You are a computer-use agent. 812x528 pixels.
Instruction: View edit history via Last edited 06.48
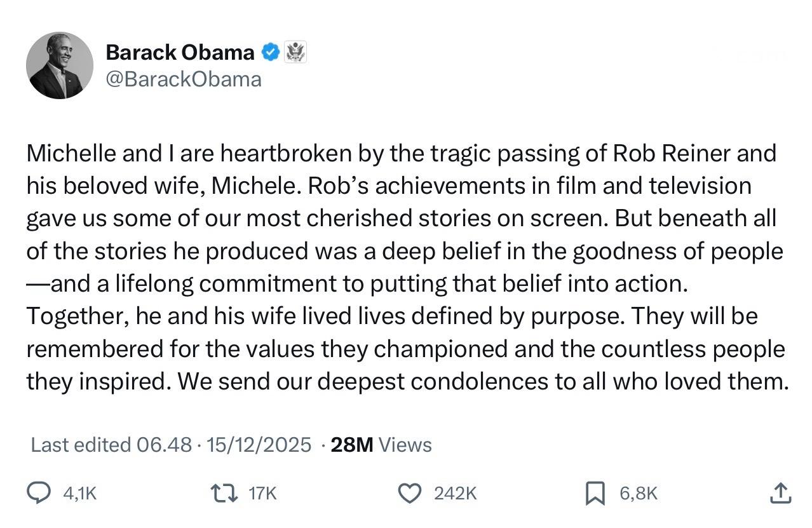point(111,445)
